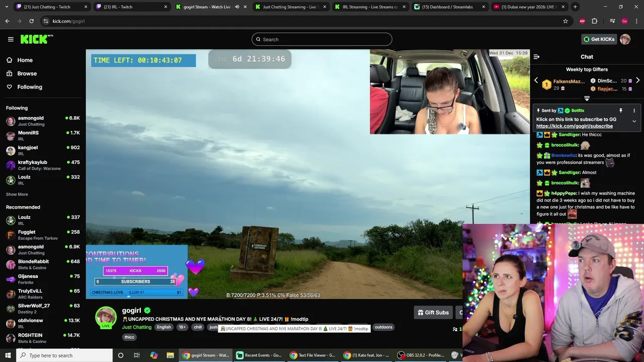Open Windows Start menu
644x362 pixels.
(x=8, y=355)
